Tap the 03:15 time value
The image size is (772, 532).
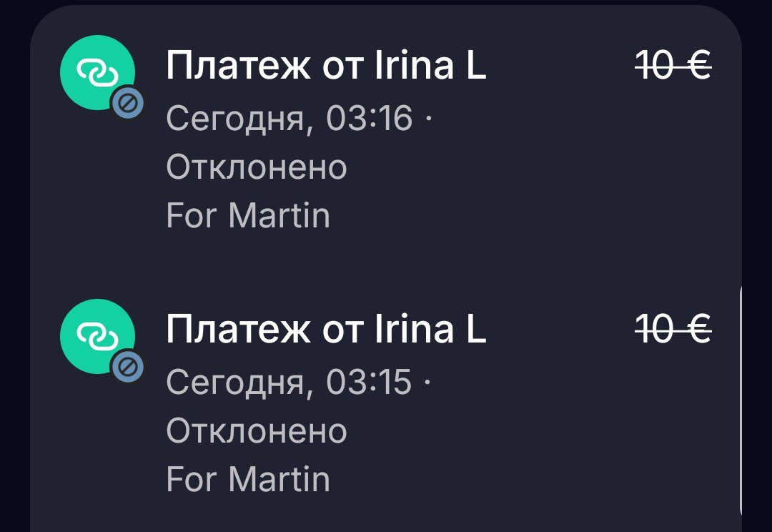pyautogui.click(x=370, y=382)
